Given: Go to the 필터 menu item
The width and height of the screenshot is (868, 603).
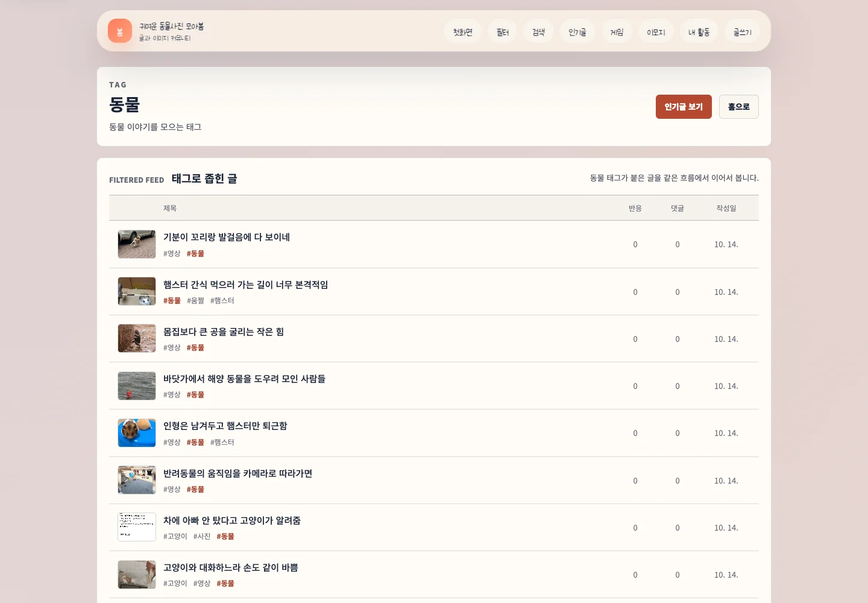Looking at the screenshot, I should [x=503, y=32].
